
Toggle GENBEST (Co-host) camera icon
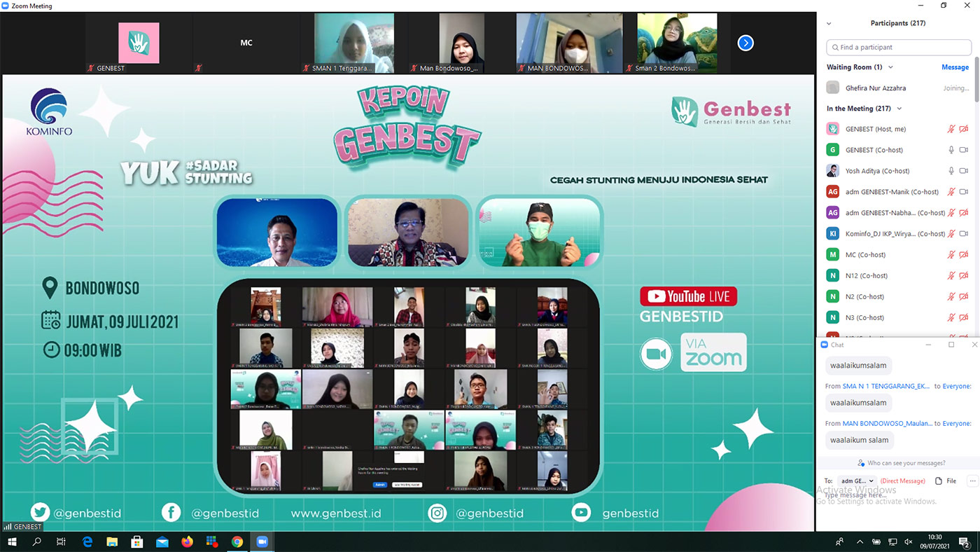click(x=964, y=150)
